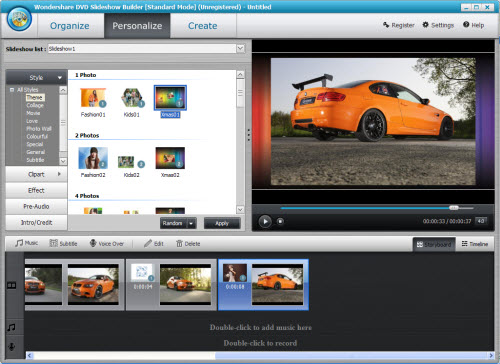500x364 pixels.
Task: Select Love style category
Action: tap(32, 121)
